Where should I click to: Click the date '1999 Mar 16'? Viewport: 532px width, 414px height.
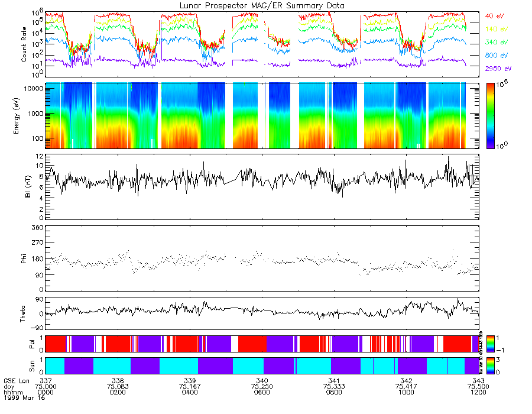point(24,397)
